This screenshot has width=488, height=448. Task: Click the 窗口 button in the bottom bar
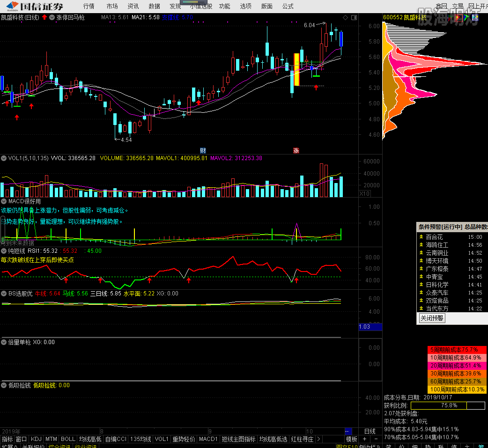point(21,439)
